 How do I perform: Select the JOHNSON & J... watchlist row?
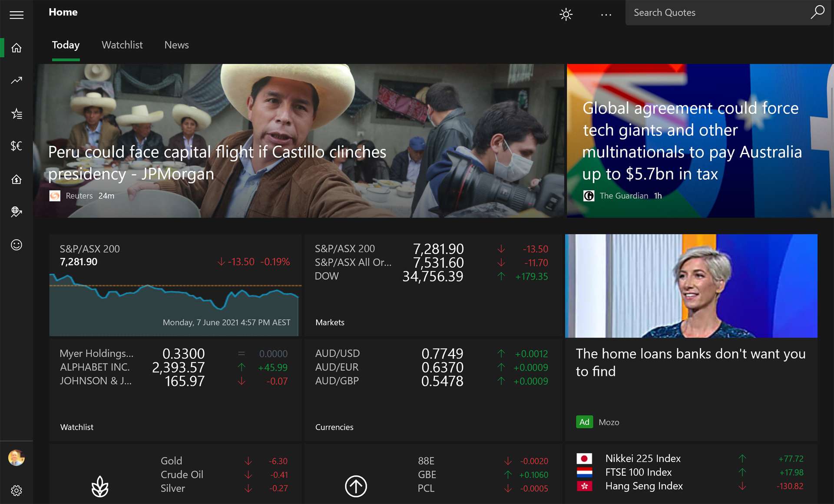point(174,381)
